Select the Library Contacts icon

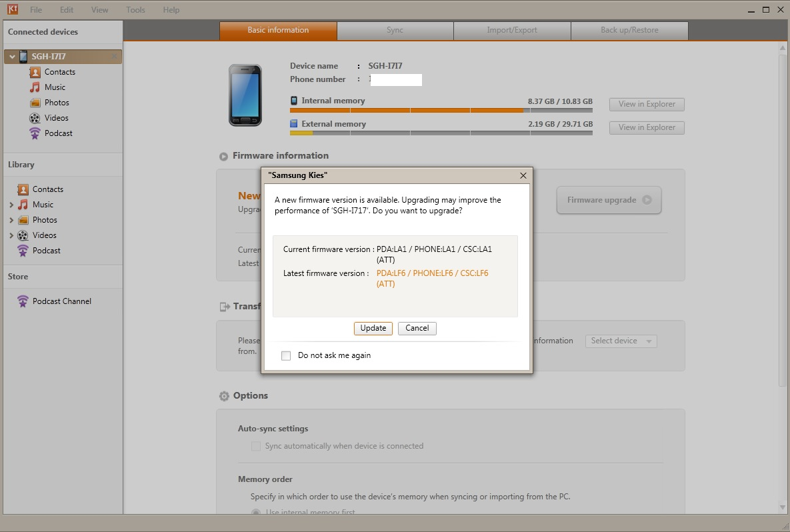click(23, 189)
